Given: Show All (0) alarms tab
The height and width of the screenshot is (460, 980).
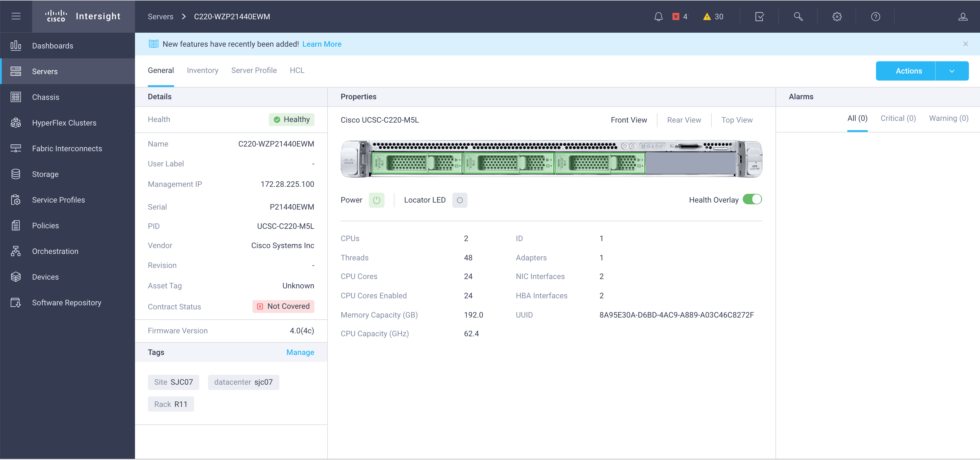Looking at the screenshot, I should coord(857,118).
